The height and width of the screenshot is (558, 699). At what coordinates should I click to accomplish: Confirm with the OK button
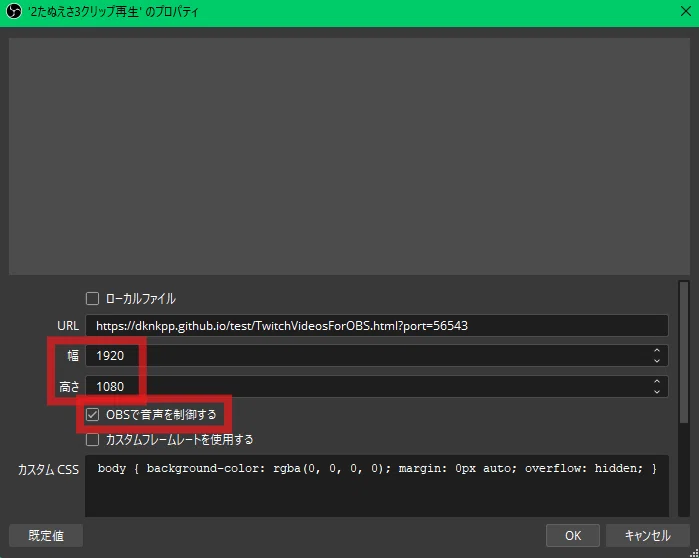pyautogui.click(x=573, y=535)
